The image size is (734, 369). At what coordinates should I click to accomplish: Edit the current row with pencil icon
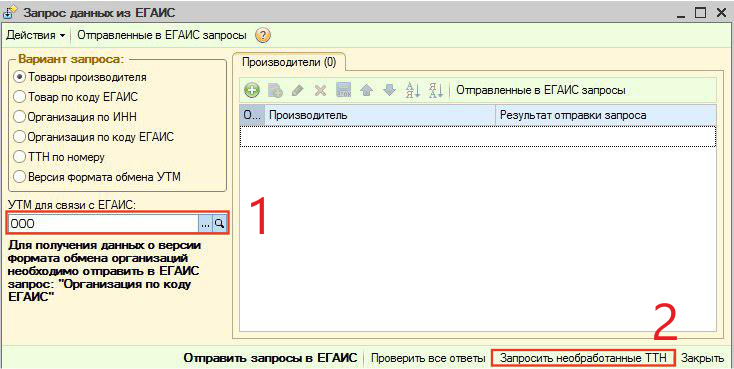coord(297,90)
